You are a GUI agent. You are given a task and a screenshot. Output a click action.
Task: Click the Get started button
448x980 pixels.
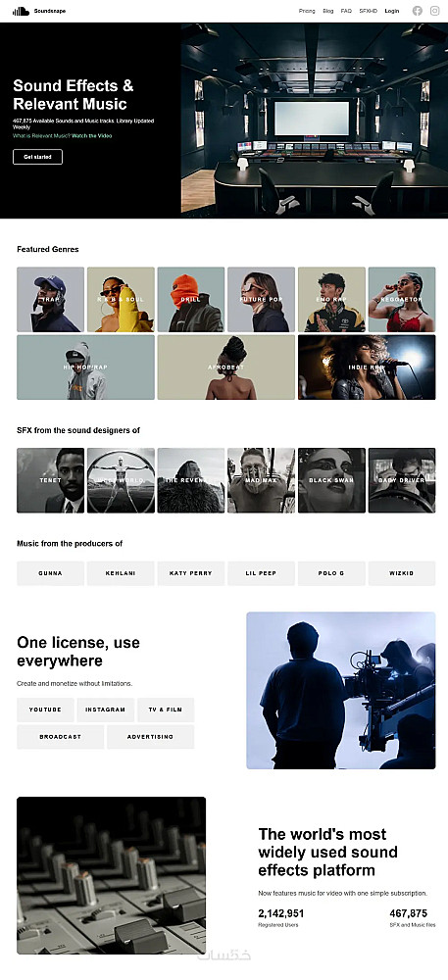point(37,157)
